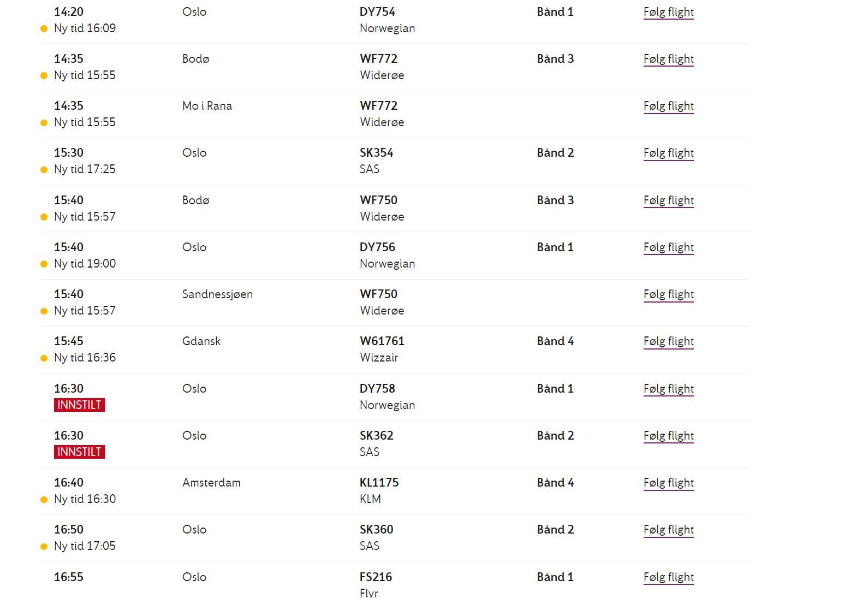This screenshot has height=598, width=868.
Task: Click the yellow dot beside 'Ny tid 16:30'
Action: (44, 500)
